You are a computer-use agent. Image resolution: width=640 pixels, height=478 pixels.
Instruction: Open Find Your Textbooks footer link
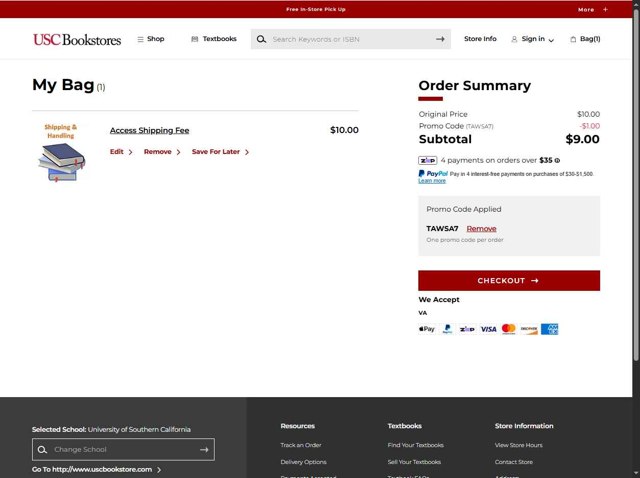pyautogui.click(x=416, y=445)
